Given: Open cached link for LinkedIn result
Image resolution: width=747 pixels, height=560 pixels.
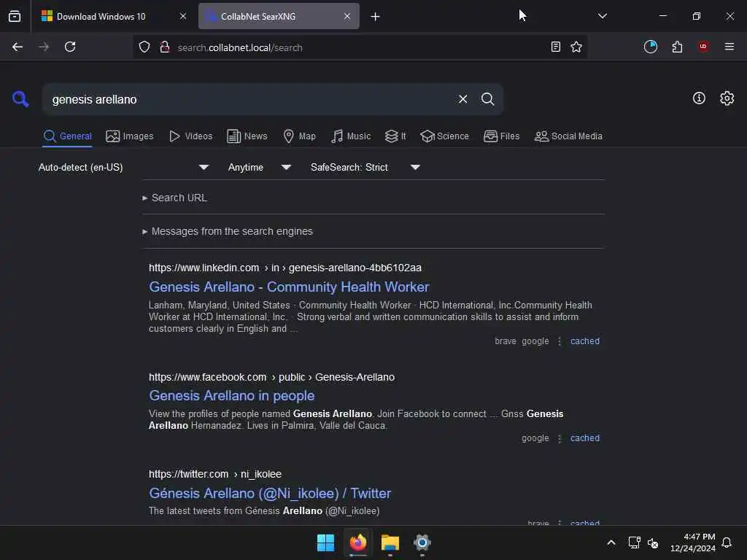Looking at the screenshot, I should pyautogui.click(x=585, y=341).
